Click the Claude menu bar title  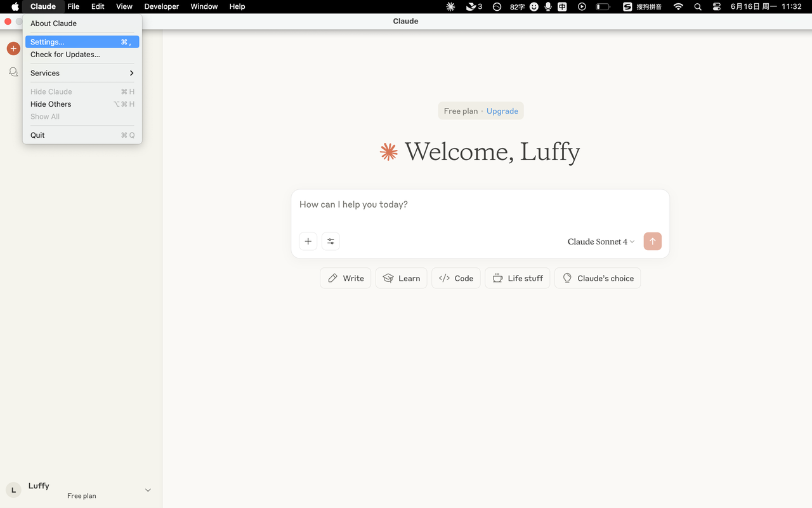click(43, 6)
